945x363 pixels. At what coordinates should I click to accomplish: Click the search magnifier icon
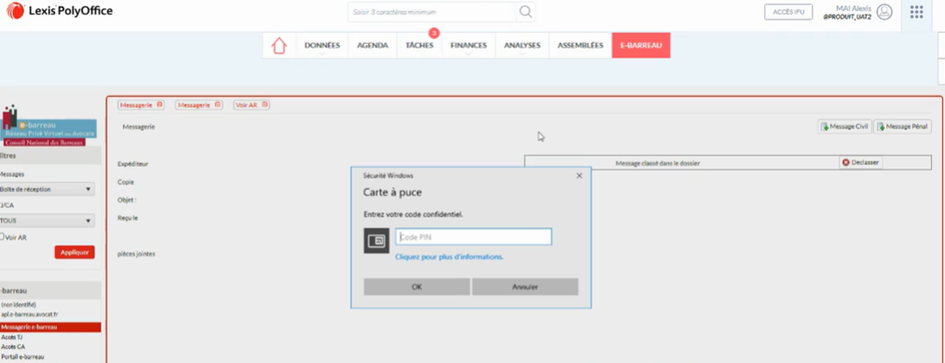pyautogui.click(x=526, y=12)
